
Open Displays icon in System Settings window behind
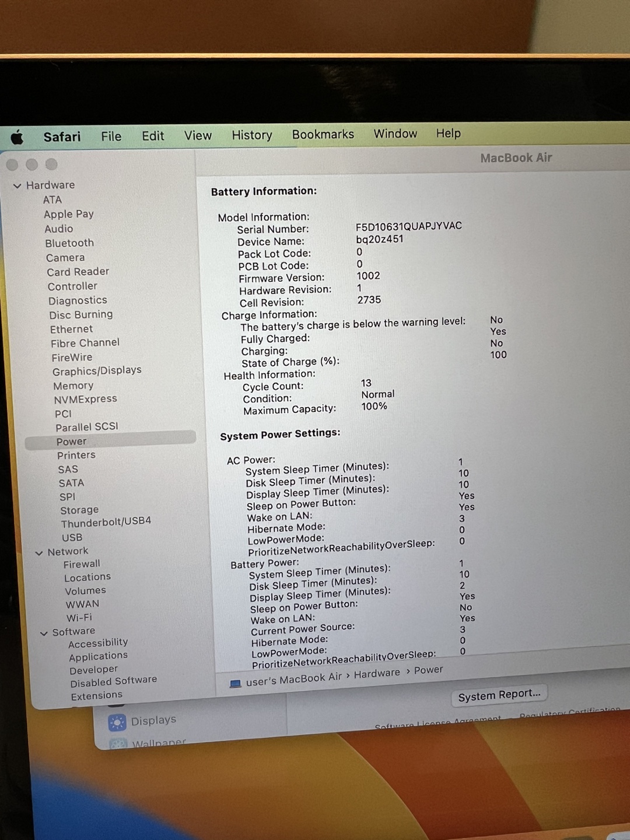pyautogui.click(x=117, y=723)
